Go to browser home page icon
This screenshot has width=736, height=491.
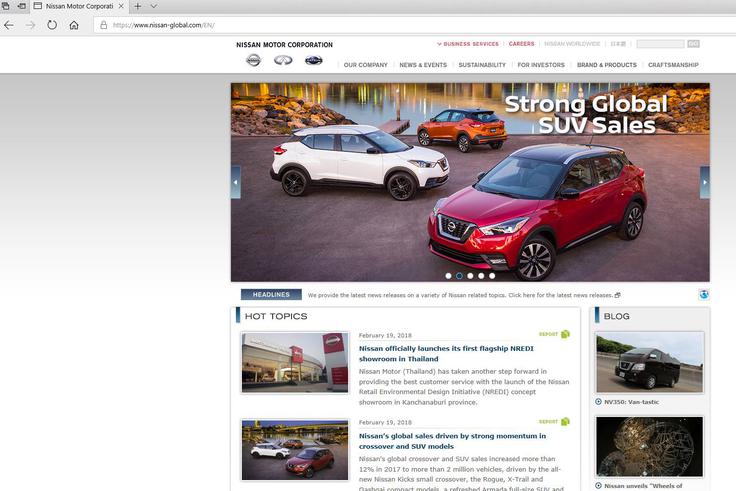(74, 25)
